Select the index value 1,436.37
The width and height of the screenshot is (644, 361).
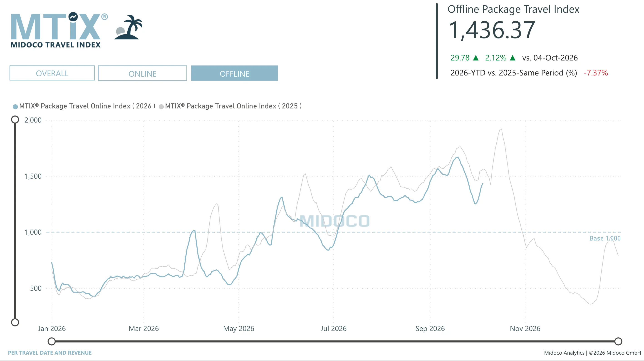[x=492, y=30]
